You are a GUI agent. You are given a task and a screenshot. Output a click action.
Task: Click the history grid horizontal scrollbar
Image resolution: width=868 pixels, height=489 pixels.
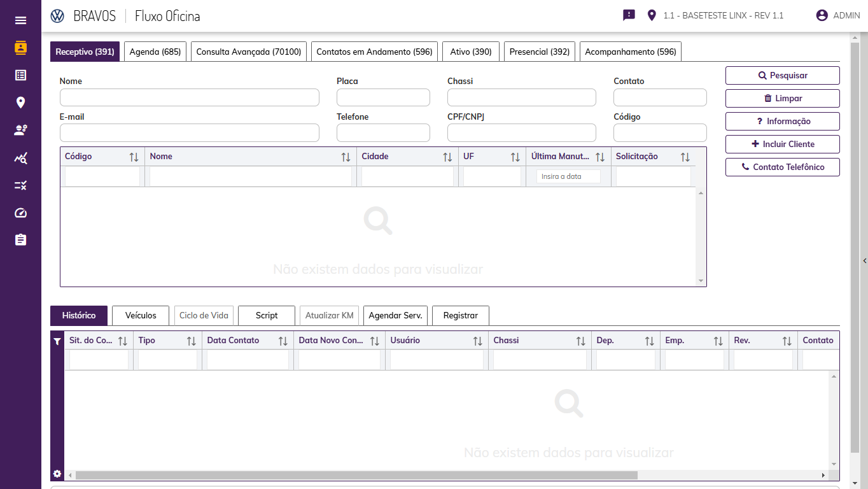pos(356,475)
